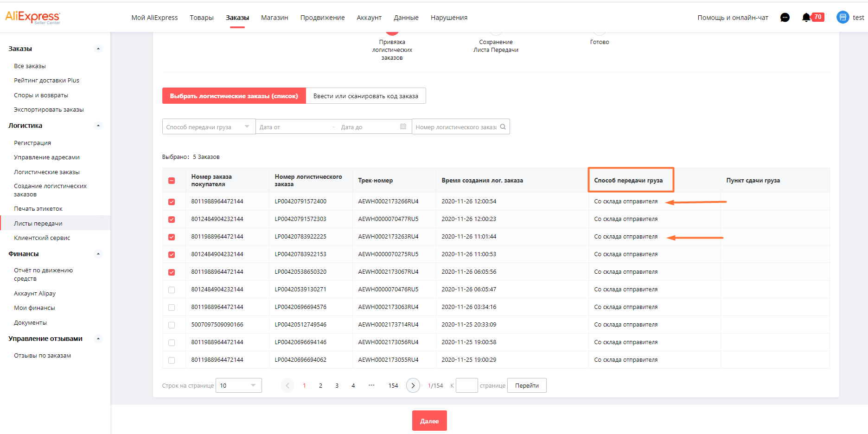The image size is (868, 434).
Task: Open Данные in top menu
Action: [x=406, y=18]
